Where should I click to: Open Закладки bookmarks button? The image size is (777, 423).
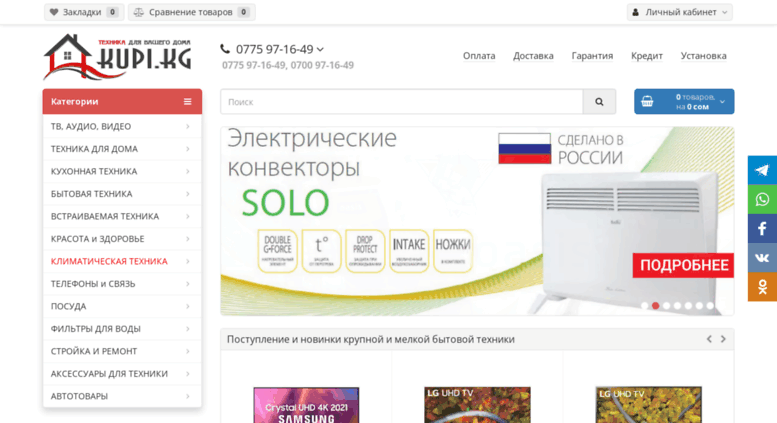click(84, 12)
